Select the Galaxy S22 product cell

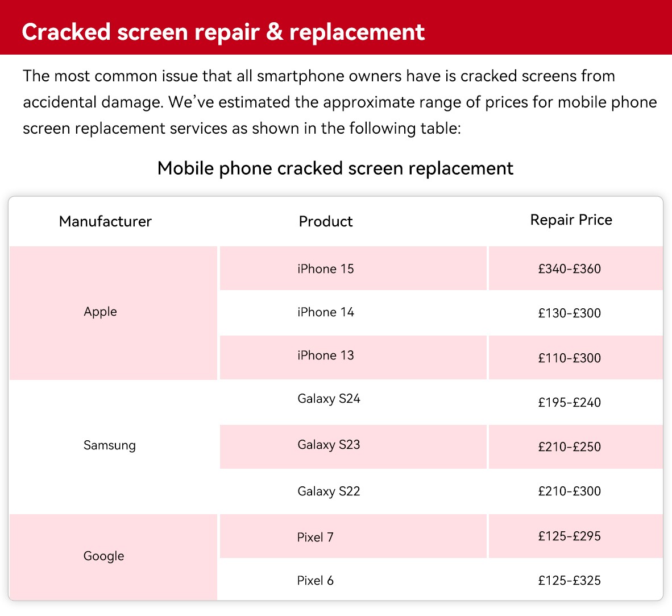(329, 491)
